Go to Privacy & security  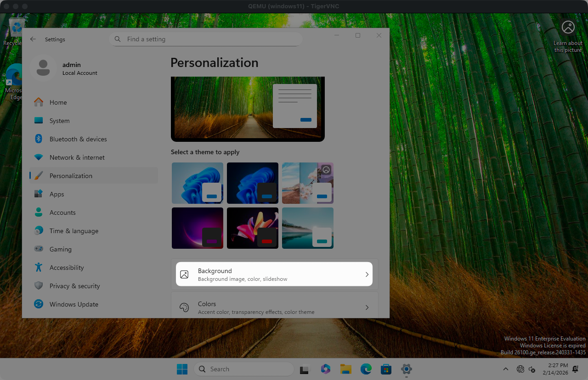pos(74,286)
